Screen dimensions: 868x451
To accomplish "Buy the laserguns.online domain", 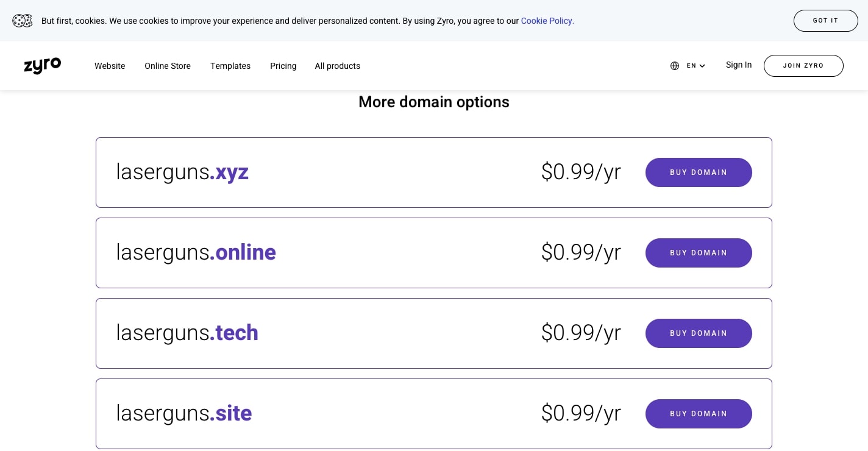I will point(699,253).
